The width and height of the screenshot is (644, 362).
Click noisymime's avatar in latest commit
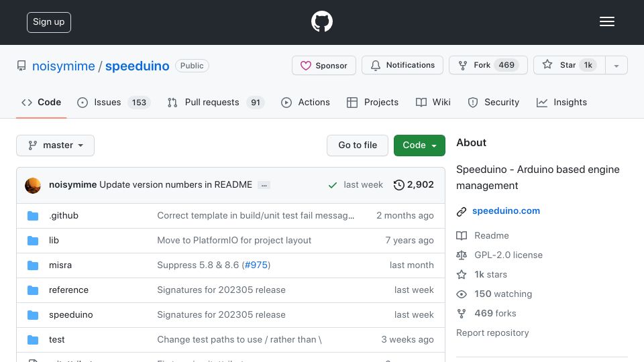(x=33, y=185)
